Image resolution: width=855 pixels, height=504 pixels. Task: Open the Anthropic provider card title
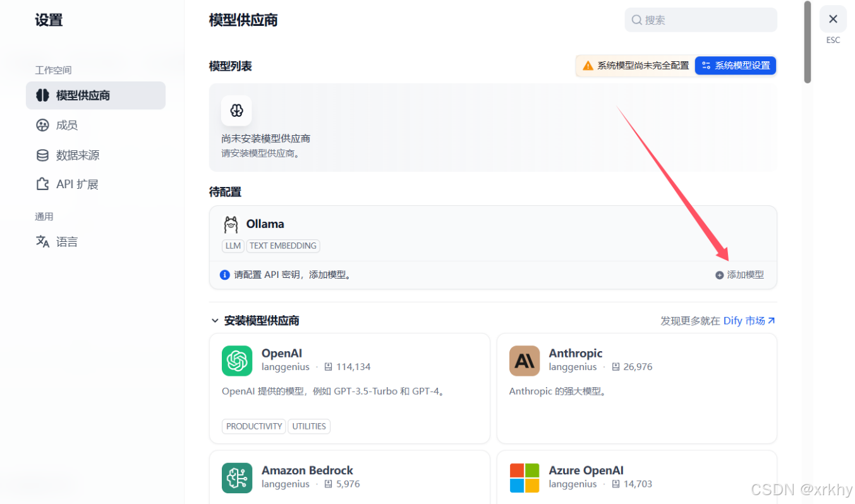click(x=576, y=353)
